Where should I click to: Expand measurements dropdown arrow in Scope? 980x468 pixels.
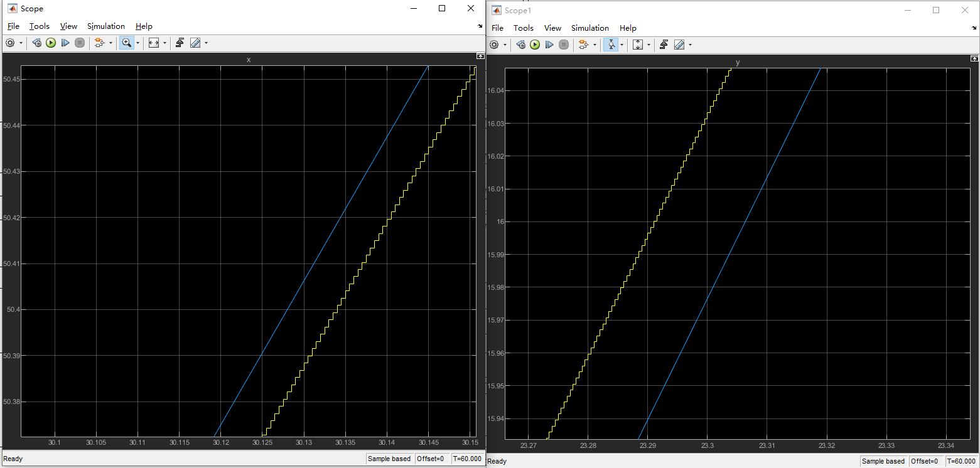(206, 43)
